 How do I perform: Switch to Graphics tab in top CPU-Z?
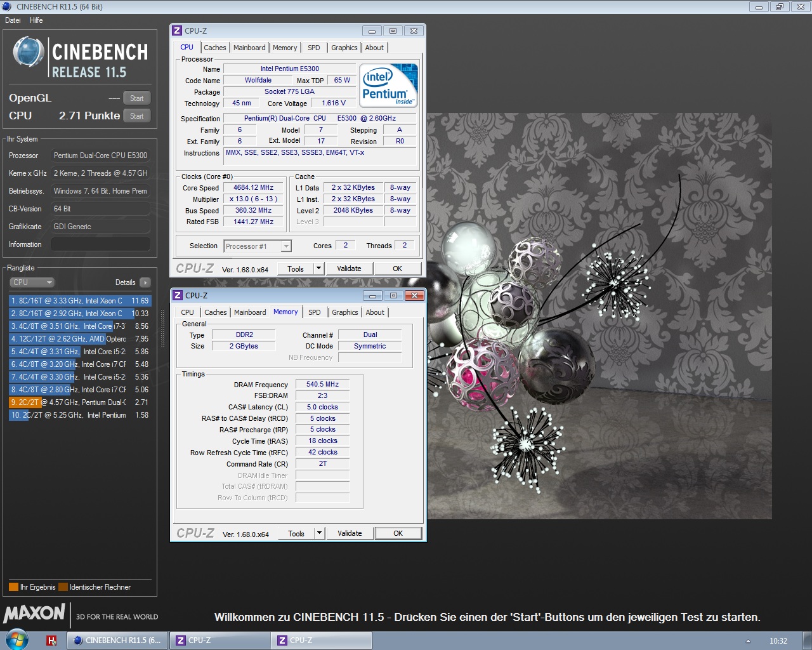pyautogui.click(x=344, y=48)
